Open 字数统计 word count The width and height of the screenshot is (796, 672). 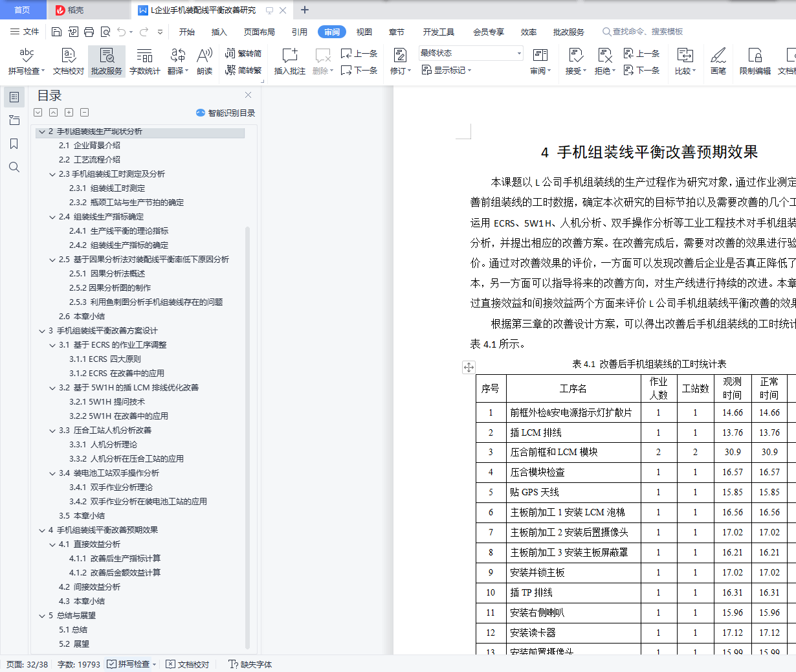click(144, 62)
